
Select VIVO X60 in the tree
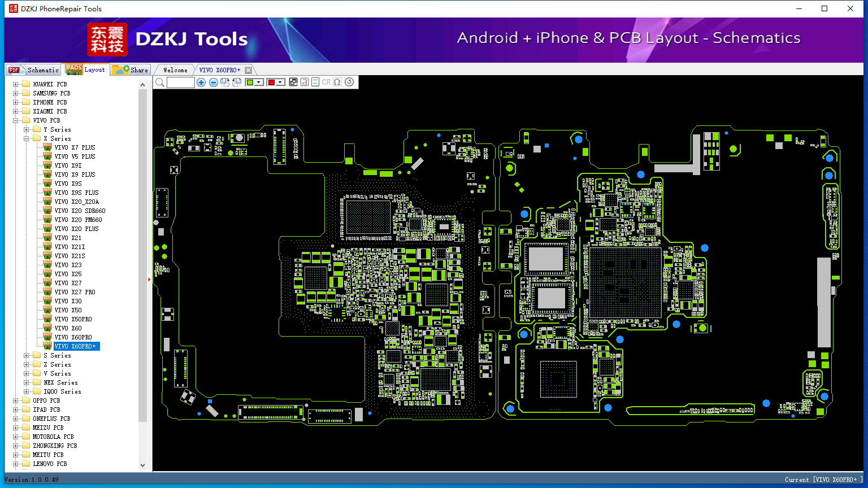pyautogui.click(x=68, y=328)
